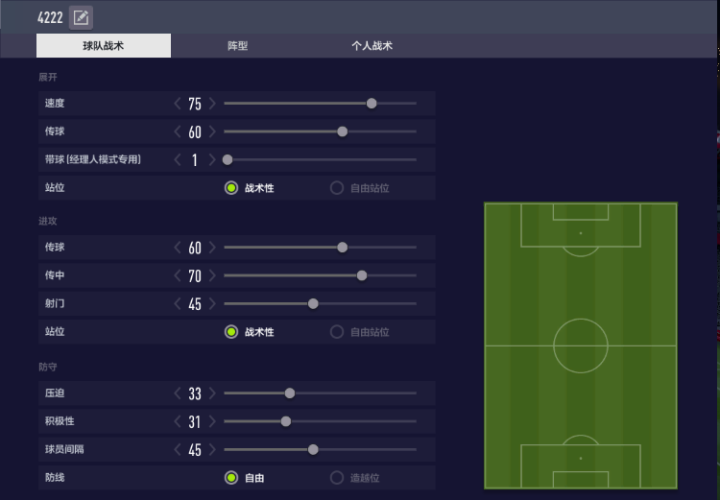The width and height of the screenshot is (720, 500).
Task: Decrease the 传中 value with left arrow
Action: 177,276
